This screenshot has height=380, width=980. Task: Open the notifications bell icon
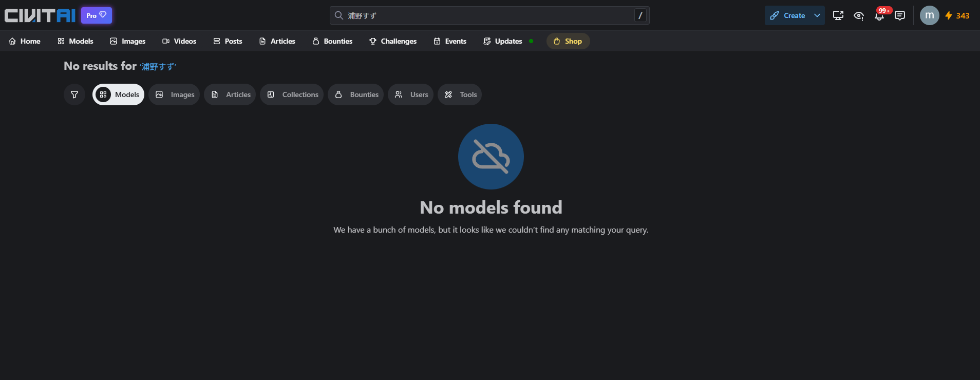tap(879, 15)
